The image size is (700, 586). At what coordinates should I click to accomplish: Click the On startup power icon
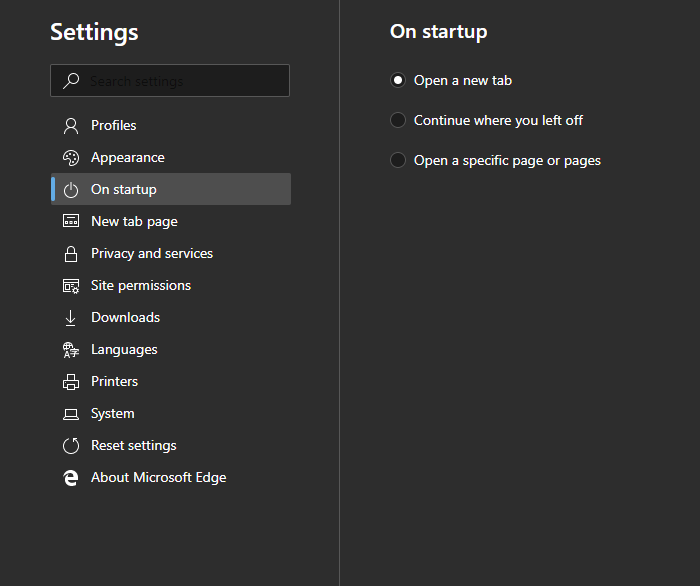tap(71, 189)
